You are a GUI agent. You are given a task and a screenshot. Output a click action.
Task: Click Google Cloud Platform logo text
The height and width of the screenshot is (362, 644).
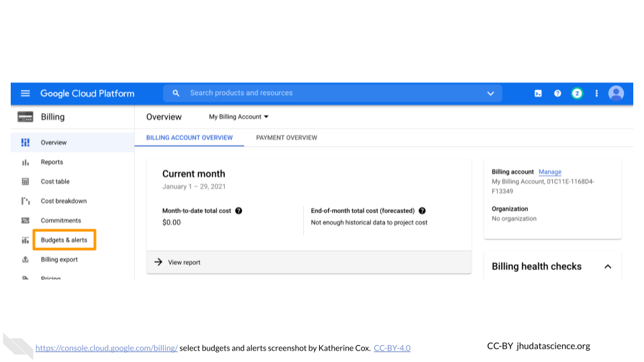click(x=87, y=94)
